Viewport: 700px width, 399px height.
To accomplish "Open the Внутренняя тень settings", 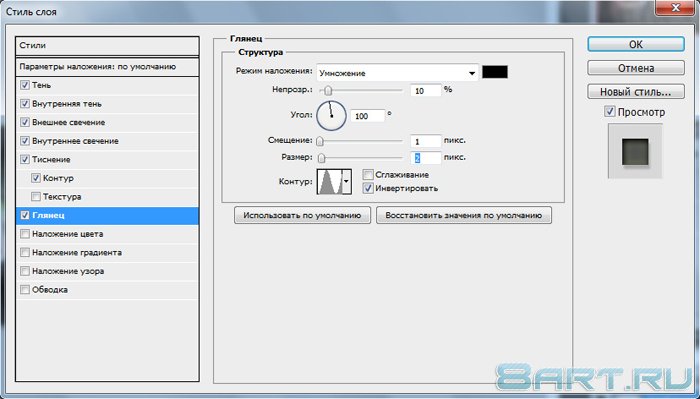I will 107,104.
